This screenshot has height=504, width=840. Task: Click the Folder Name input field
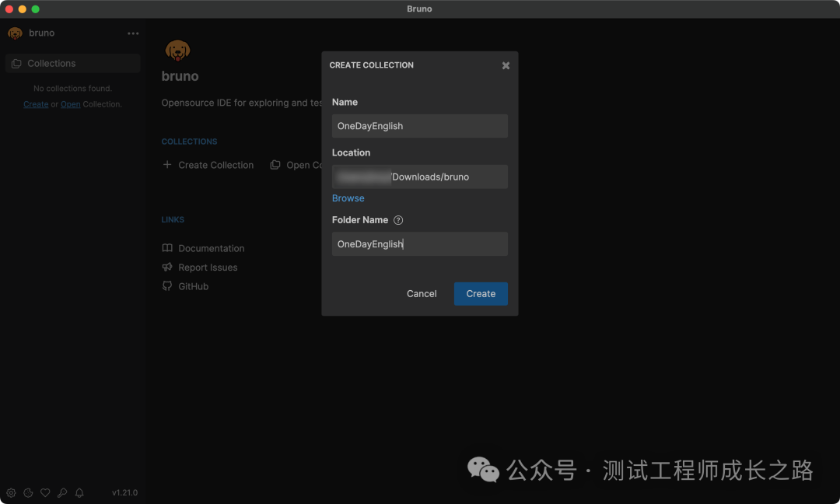419,243
